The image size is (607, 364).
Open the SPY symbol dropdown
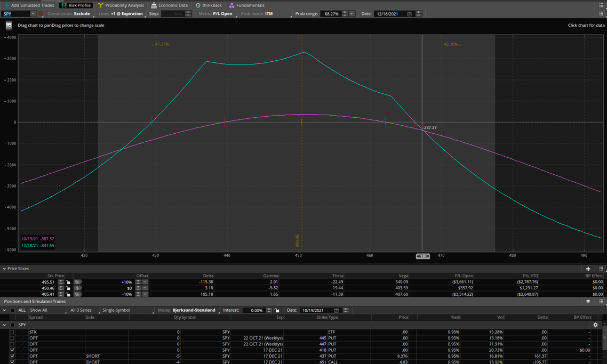coord(33,14)
